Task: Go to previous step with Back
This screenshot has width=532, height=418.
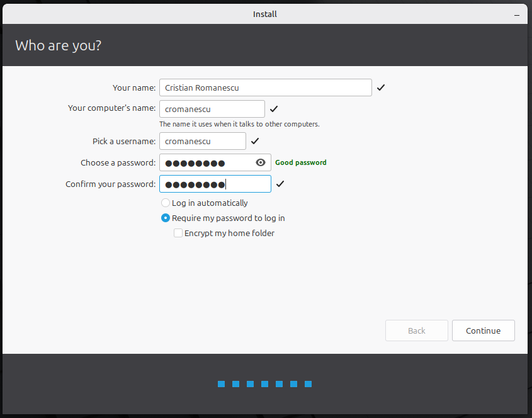Action: point(416,330)
